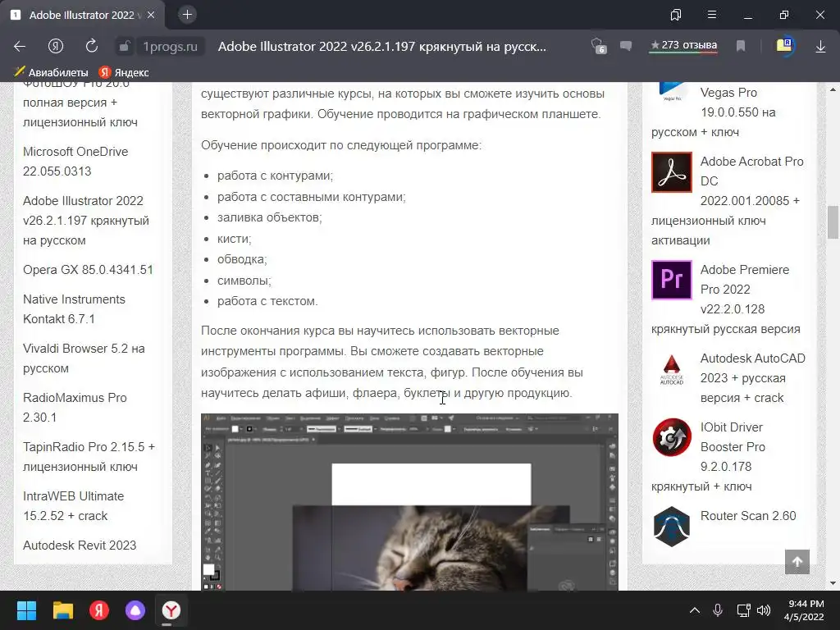This screenshot has width=840, height=630.
Task: Open the clock showing 9:44 PM
Action: tap(804, 610)
